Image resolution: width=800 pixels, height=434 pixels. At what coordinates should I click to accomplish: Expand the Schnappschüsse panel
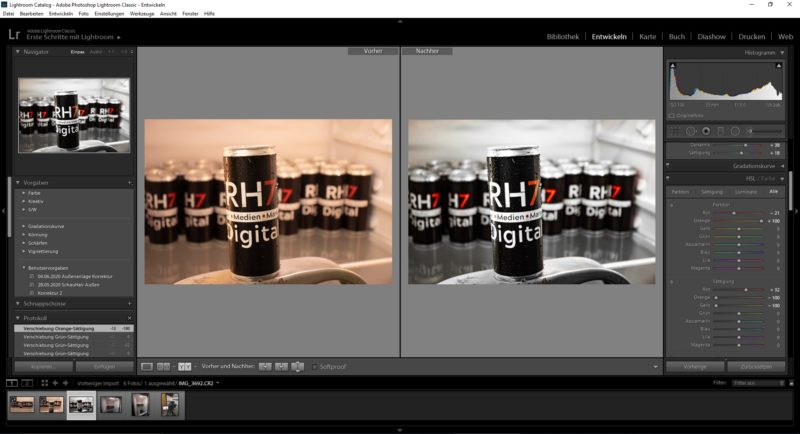tap(18, 303)
